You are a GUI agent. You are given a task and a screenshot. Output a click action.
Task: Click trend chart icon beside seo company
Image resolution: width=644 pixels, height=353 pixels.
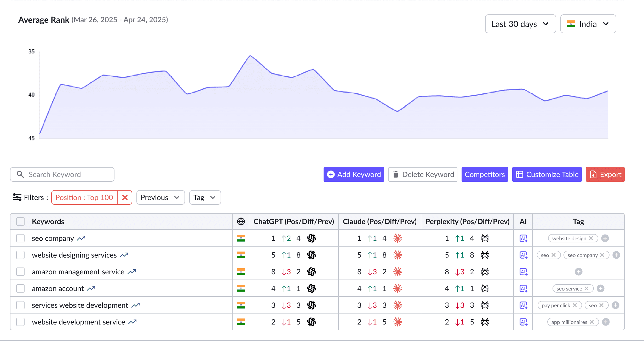click(81, 238)
